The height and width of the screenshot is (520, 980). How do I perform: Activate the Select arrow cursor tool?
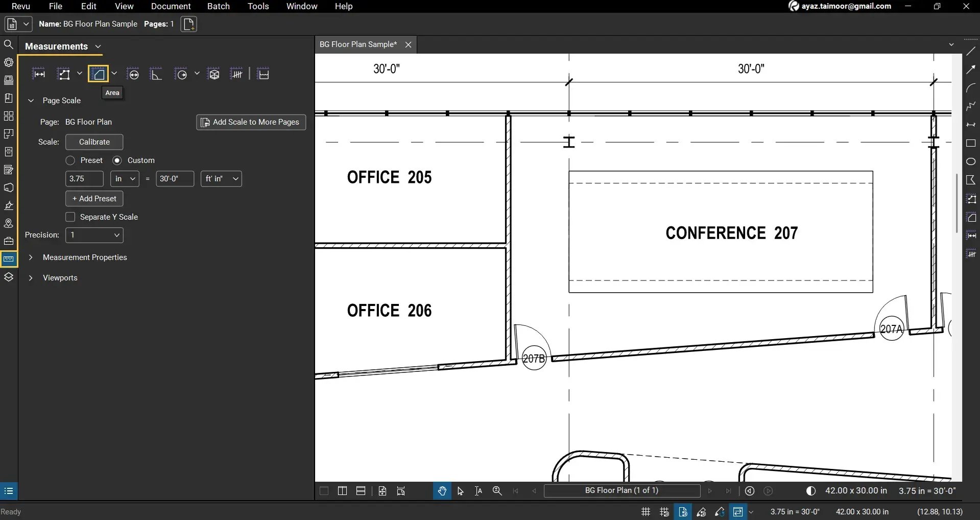(460, 491)
